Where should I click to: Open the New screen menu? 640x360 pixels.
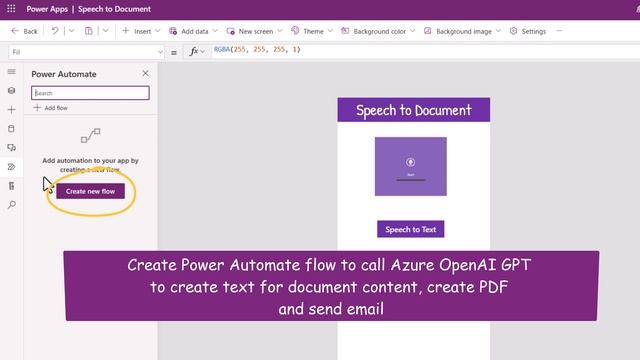[254, 31]
